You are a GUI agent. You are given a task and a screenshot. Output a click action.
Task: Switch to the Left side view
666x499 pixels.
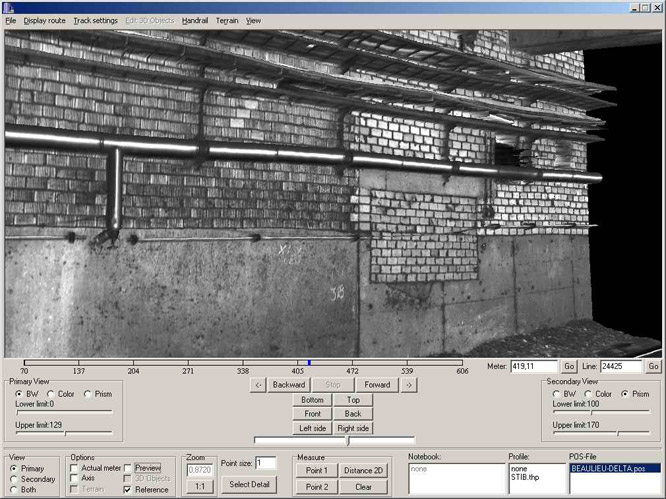point(312,428)
